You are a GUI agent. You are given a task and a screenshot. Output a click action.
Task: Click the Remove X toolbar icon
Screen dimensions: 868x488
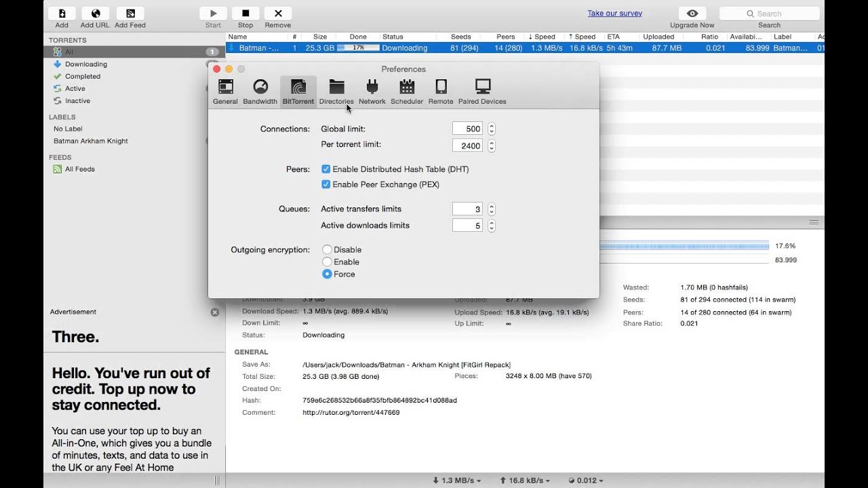278,13
